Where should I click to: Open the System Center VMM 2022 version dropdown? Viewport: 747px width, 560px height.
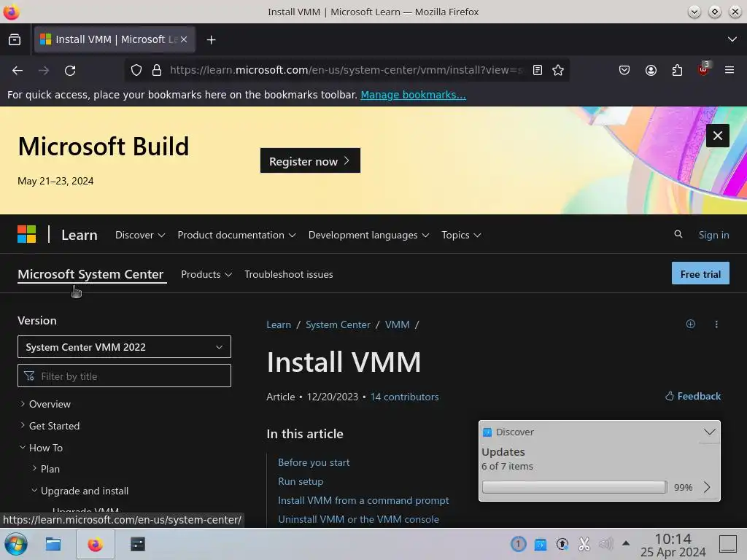click(x=124, y=346)
